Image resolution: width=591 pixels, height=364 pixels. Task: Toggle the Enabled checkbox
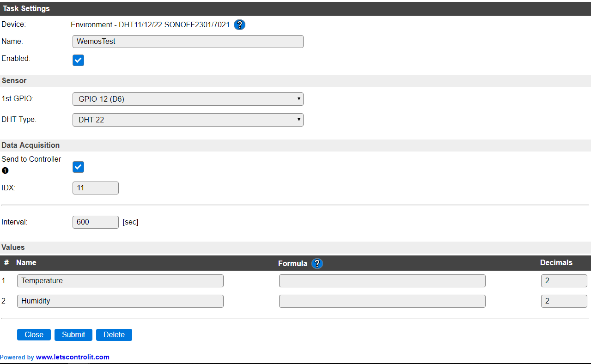pyautogui.click(x=78, y=61)
